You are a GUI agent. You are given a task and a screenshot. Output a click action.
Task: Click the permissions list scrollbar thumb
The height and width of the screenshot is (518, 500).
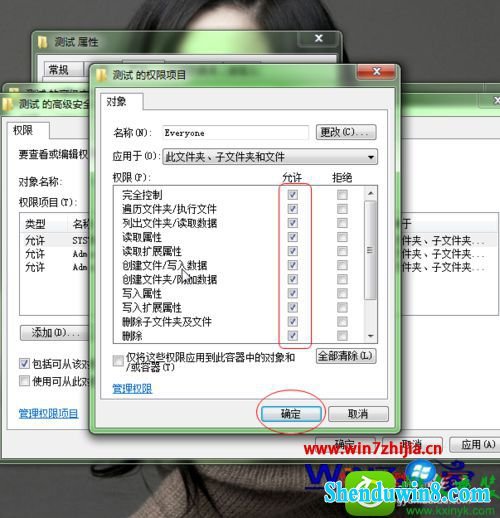pyautogui.click(x=370, y=250)
